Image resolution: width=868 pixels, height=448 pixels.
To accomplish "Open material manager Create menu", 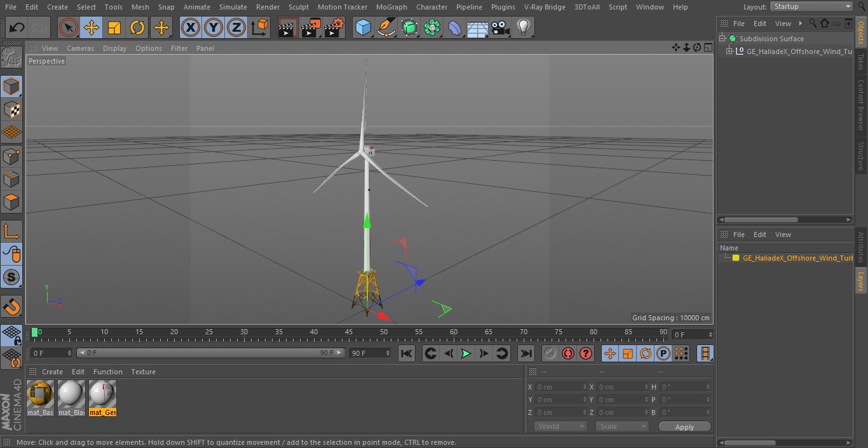I will coord(52,372).
